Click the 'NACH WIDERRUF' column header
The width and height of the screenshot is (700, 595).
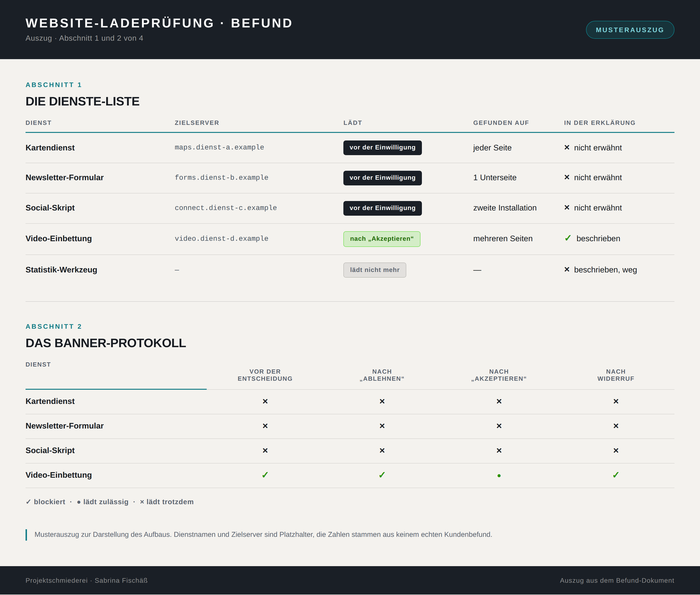[616, 375]
